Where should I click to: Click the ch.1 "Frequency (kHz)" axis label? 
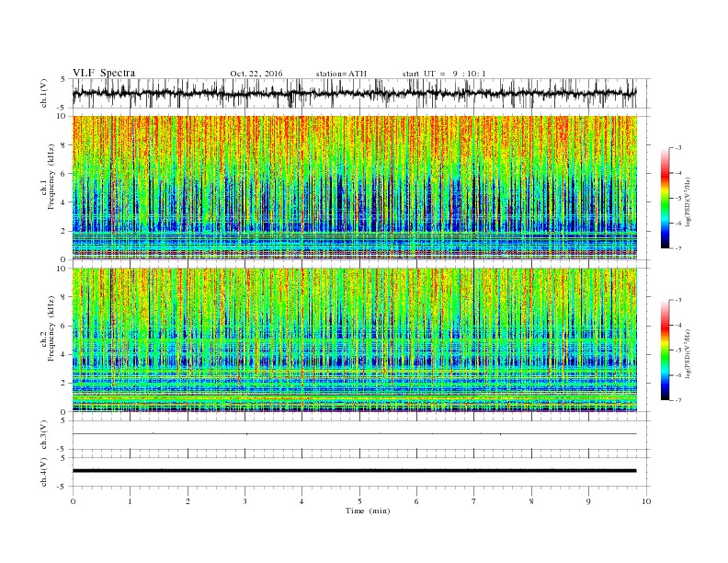tap(51, 177)
